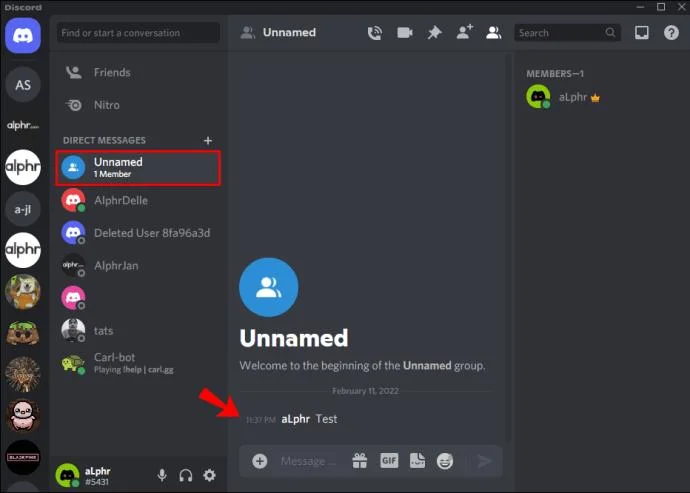This screenshot has width=690, height=493.
Task: Open Discord Home via logo icon
Action: click(23, 36)
